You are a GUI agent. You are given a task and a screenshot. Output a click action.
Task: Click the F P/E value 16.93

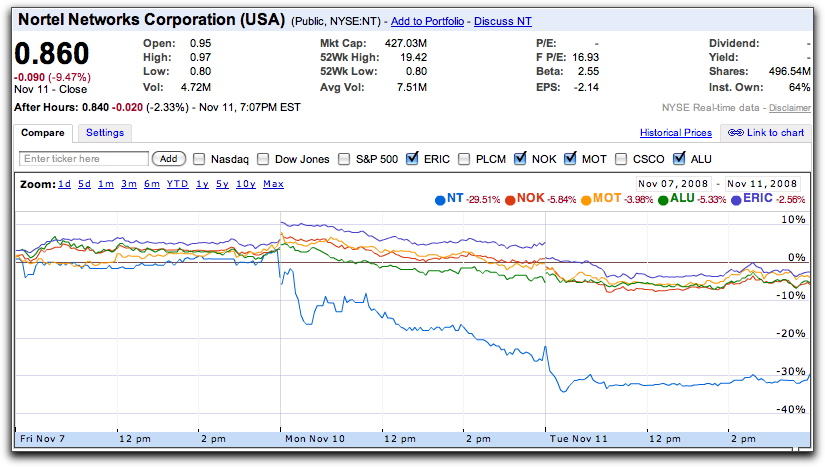point(586,57)
